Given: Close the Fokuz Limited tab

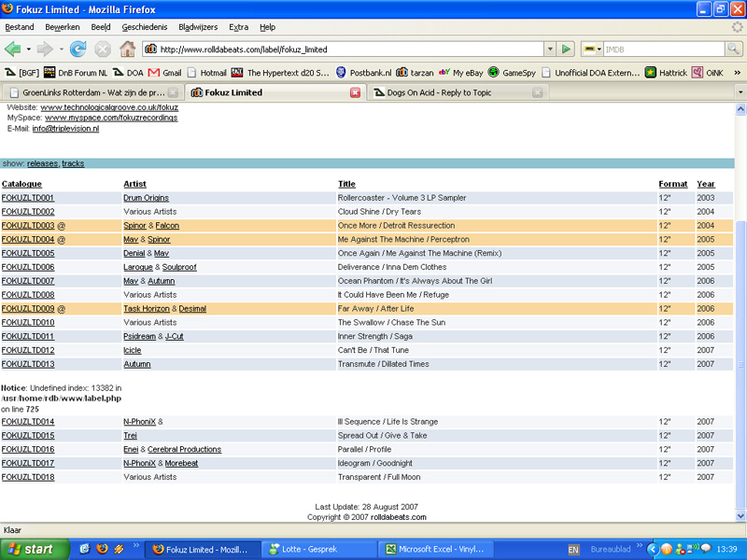Looking at the screenshot, I should pos(356,92).
